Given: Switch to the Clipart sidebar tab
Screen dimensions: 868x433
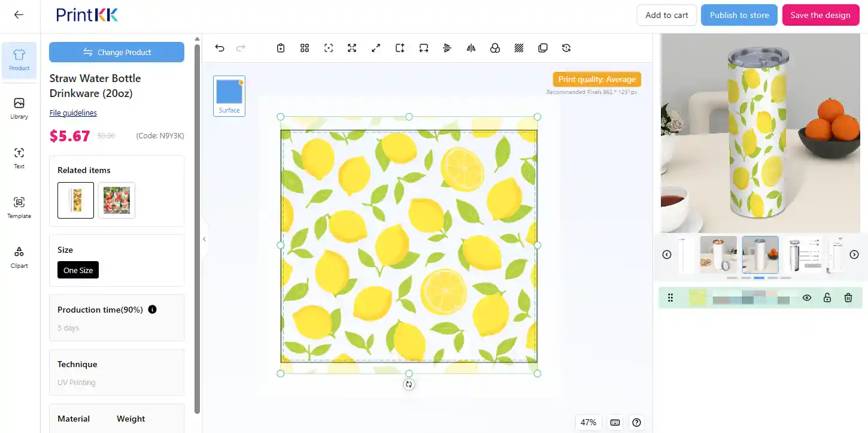Looking at the screenshot, I should [19, 258].
